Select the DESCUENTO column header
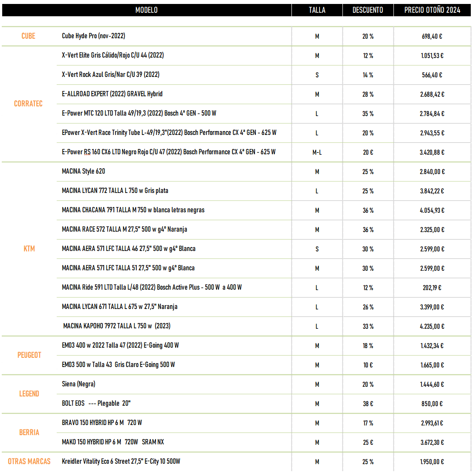The width and height of the screenshot is (473, 476). tap(367, 10)
